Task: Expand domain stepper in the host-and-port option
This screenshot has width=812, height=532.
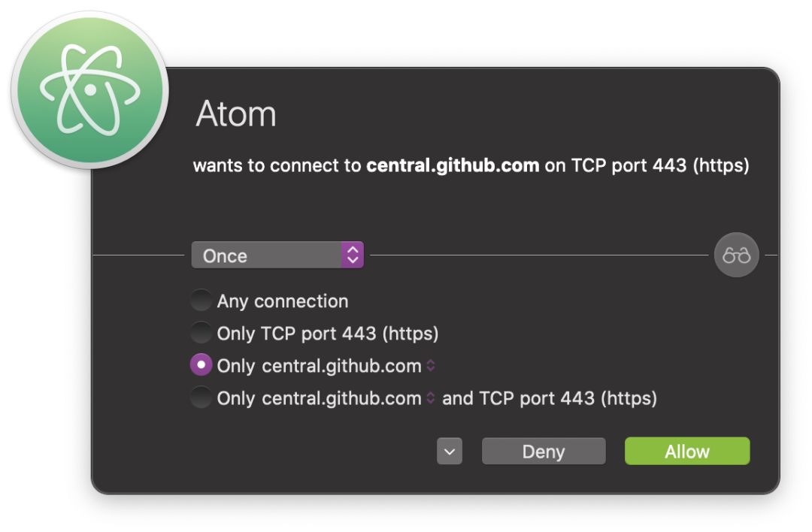Action: click(431, 398)
